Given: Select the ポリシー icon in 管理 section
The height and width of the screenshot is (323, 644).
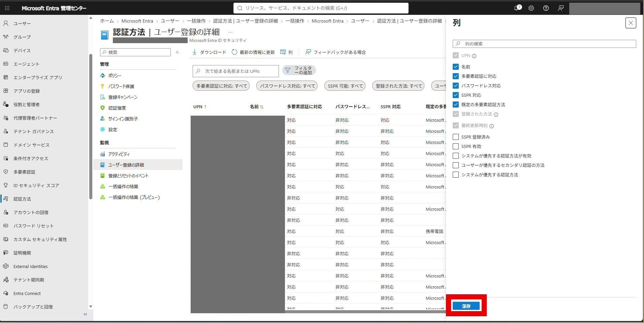Looking at the screenshot, I should click(103, 76).
